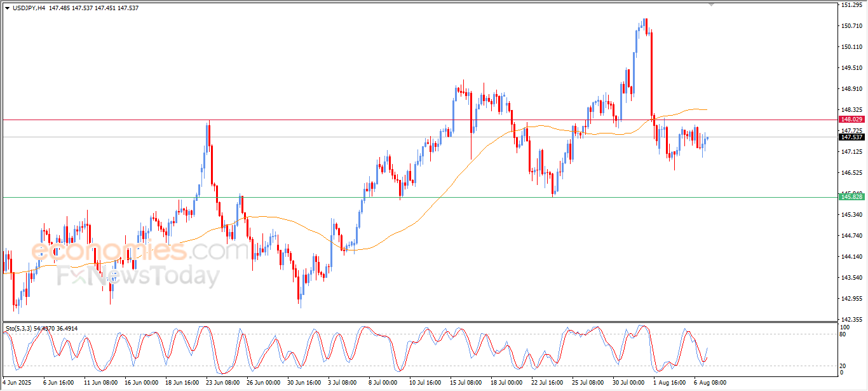The image size is (868, 391).
Task: Click the 142.355 price axis label
Action: tap(851, 320)
